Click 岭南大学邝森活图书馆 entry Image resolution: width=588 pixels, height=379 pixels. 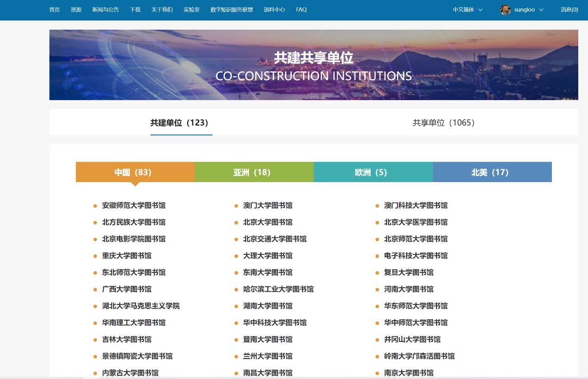(419, 356)
